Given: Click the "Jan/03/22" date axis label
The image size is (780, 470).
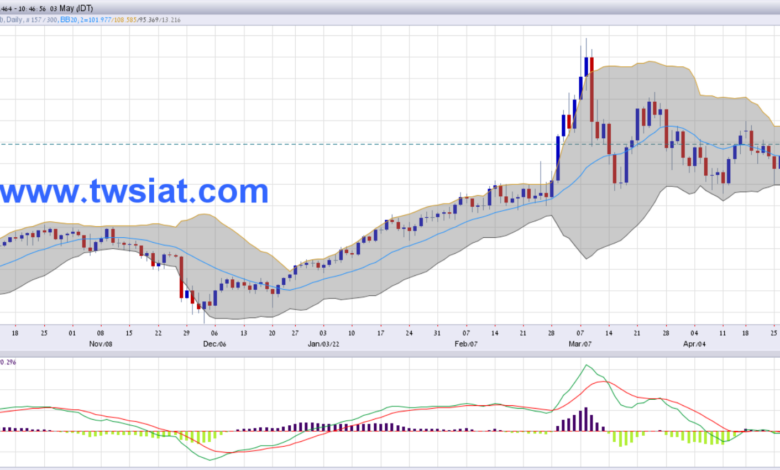Looking at the screenshot, I should point(323,344).
